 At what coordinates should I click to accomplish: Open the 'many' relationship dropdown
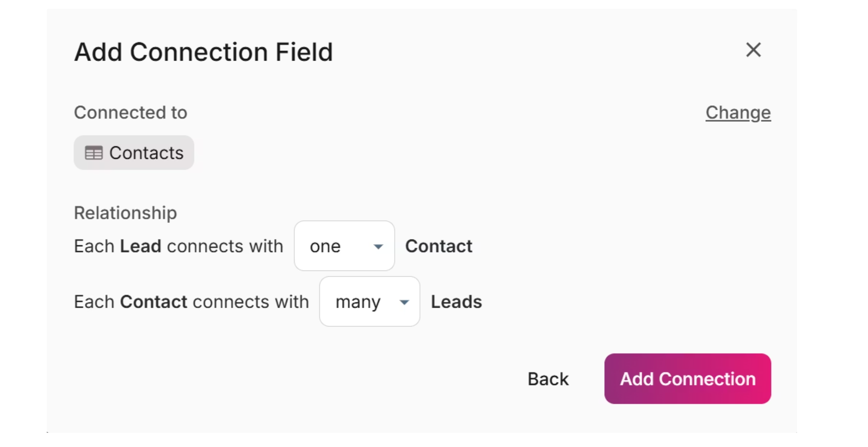point(369,302)
